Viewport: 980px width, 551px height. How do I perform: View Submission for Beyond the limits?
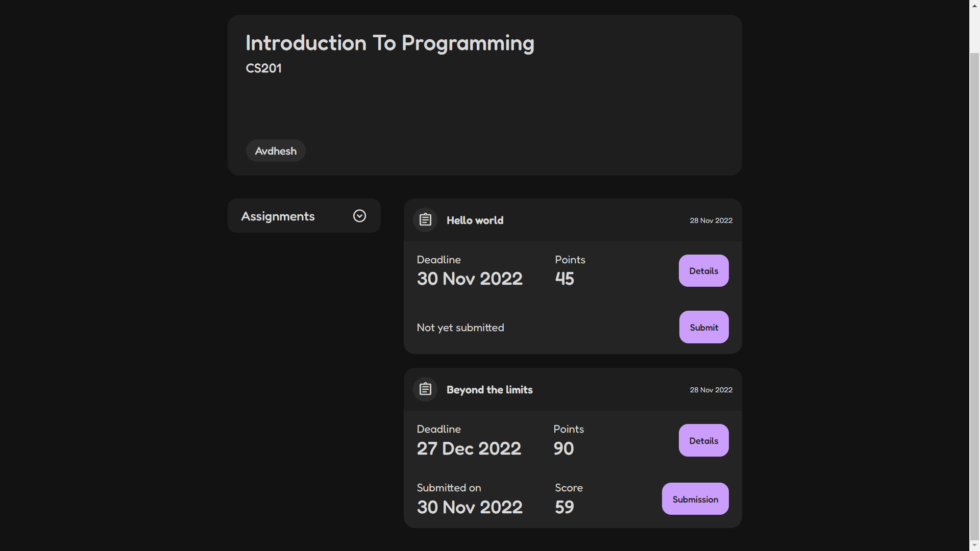point(695,499)
